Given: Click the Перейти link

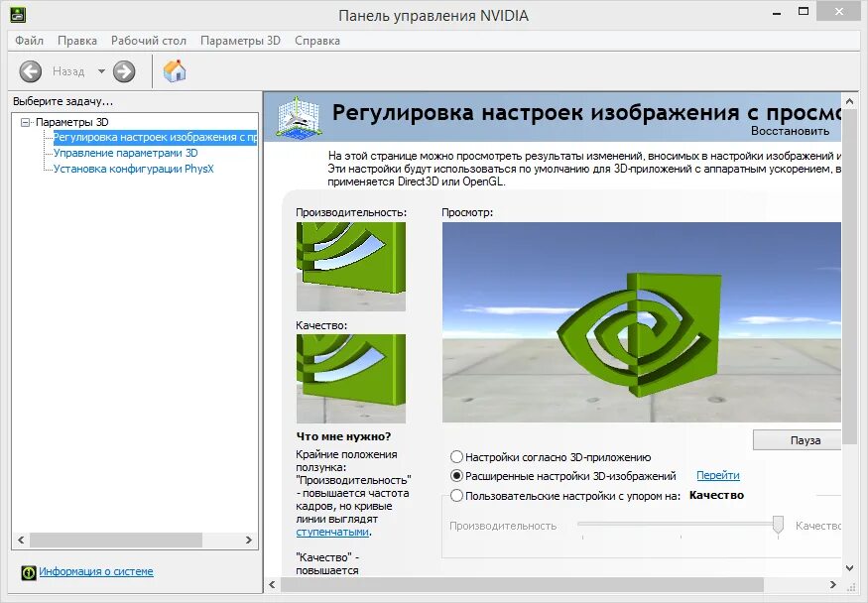Looking at the screenshot, I should click(718, 475).
